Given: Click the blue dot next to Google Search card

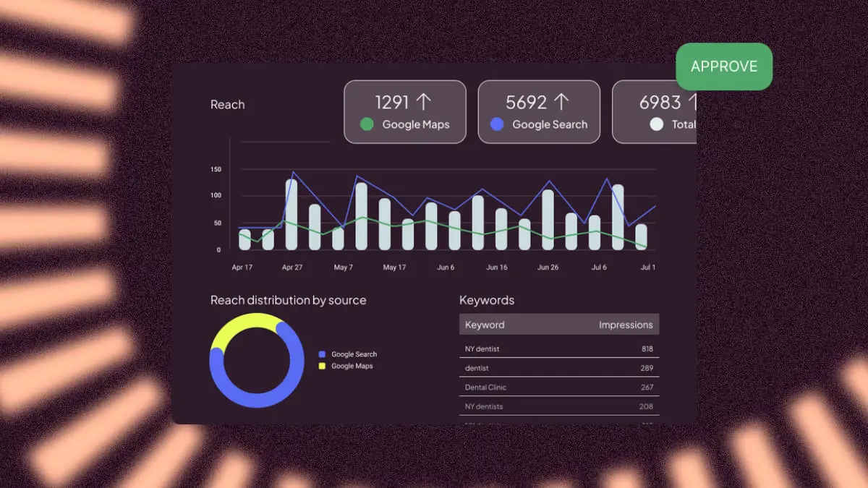Looking at the screenshot, I should 497,124.
